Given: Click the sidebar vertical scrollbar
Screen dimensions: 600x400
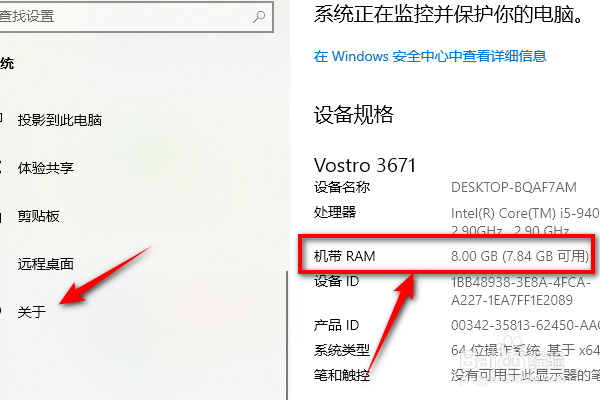Looking at the screenshot, I should pyautogui.click(x=287, y=335).
